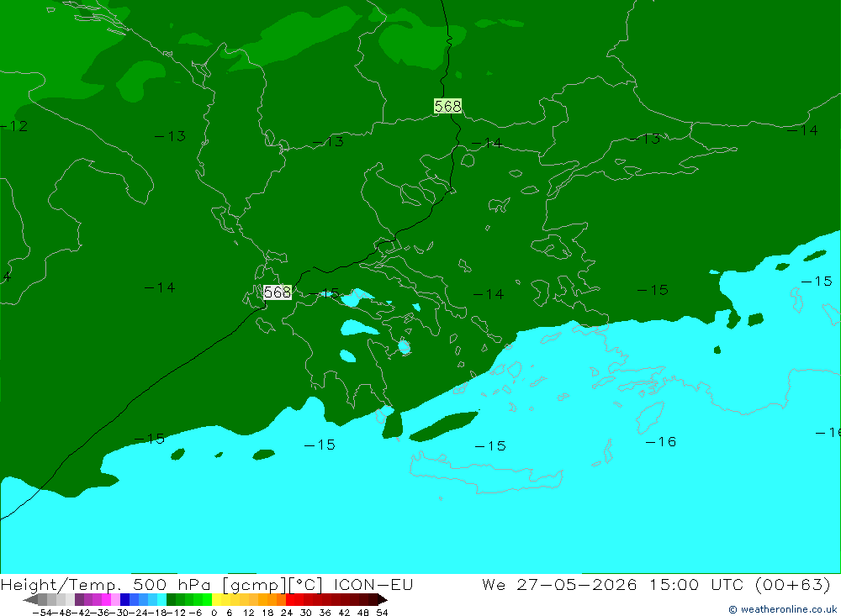Screen dimensions: 841x616
Task: Click legend value -18
Action: click(158, 613)
